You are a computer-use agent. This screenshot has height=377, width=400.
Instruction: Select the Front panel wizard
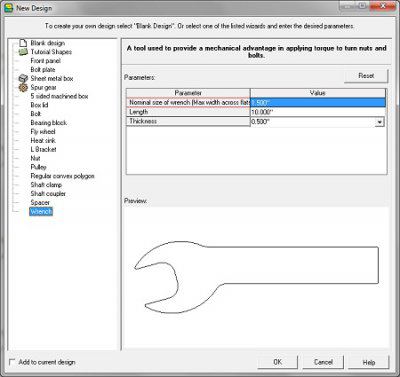click(x=45, y=61)
